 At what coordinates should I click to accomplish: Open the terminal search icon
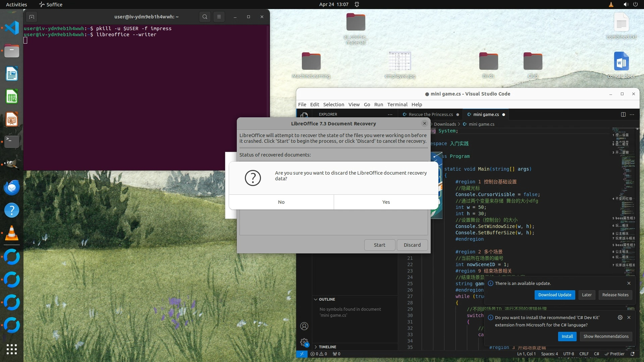pyautogui.click(x=205, y=17)
